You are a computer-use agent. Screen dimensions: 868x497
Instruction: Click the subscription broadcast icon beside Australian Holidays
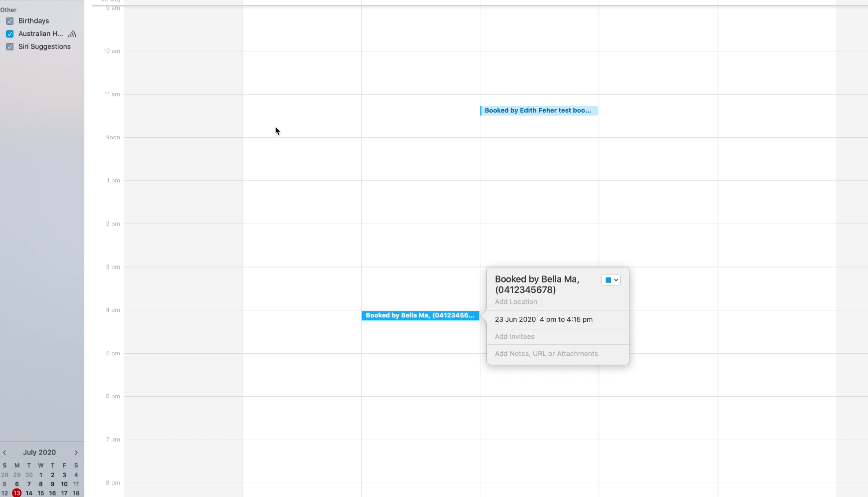tap(72, 34)
